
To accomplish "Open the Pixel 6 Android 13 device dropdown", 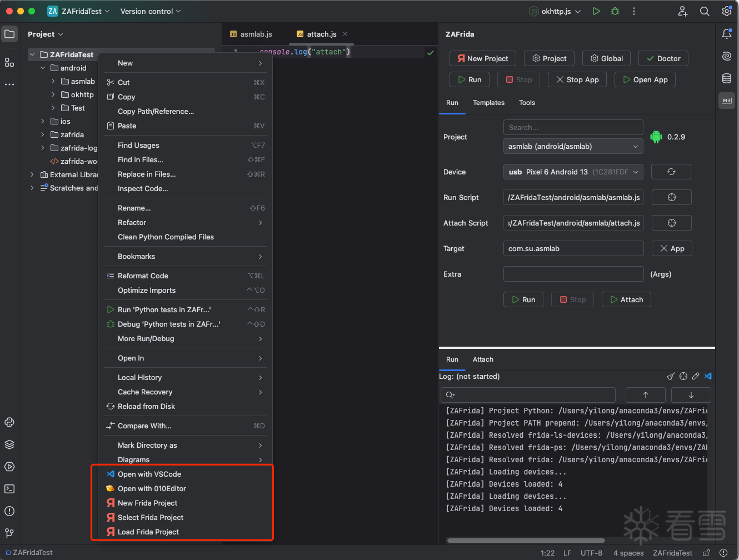I will (573, 172).
